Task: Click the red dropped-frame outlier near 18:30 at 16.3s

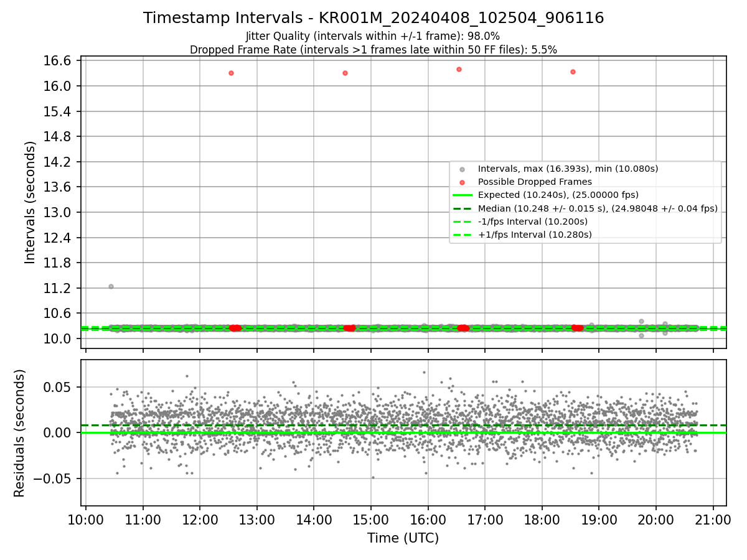Action: click(x=573, y=72)
